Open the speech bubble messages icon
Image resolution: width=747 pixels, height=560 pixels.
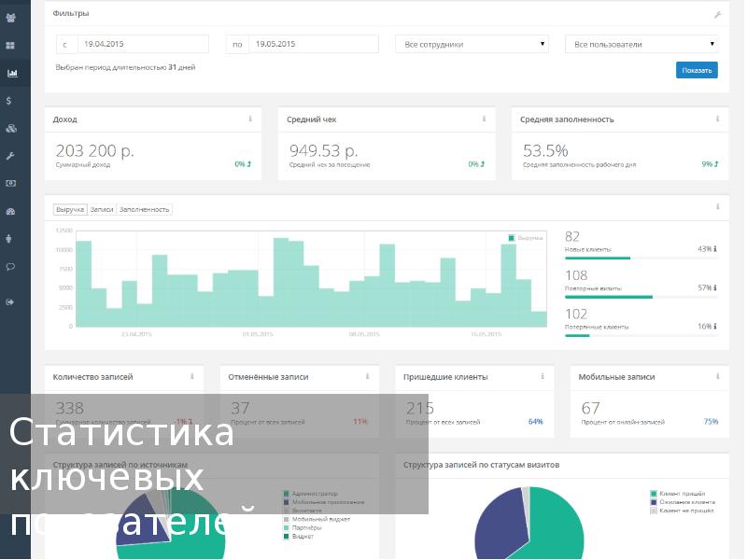click(10, 266)
